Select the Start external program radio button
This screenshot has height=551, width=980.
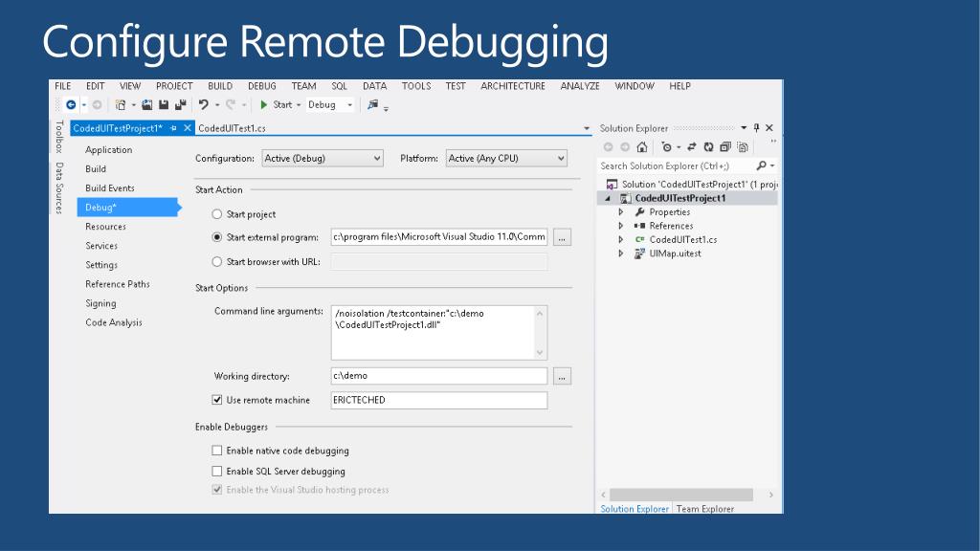[217, 237]
